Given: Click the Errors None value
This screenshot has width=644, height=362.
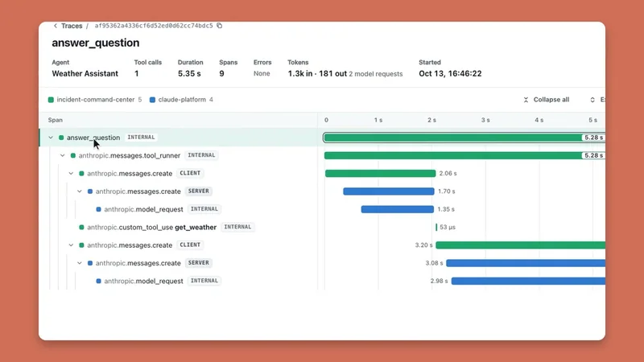Looking at the screenshot, I should [262, 73].
